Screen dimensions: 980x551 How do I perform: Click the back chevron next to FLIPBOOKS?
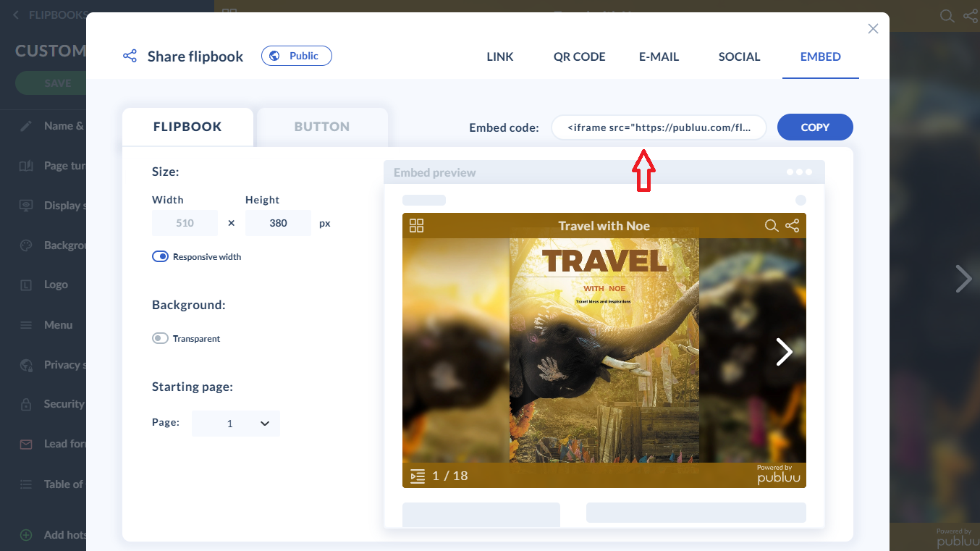[x=16, y=14]
